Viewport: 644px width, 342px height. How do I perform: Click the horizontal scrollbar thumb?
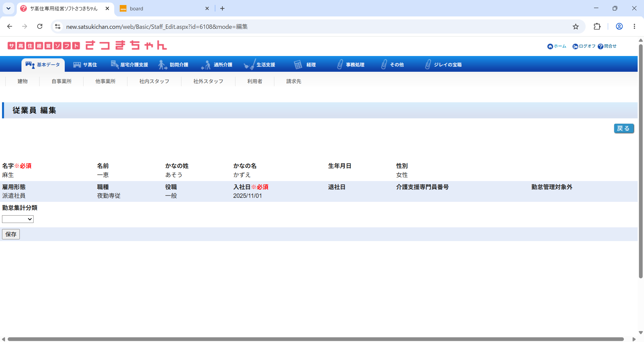point(315,339)
